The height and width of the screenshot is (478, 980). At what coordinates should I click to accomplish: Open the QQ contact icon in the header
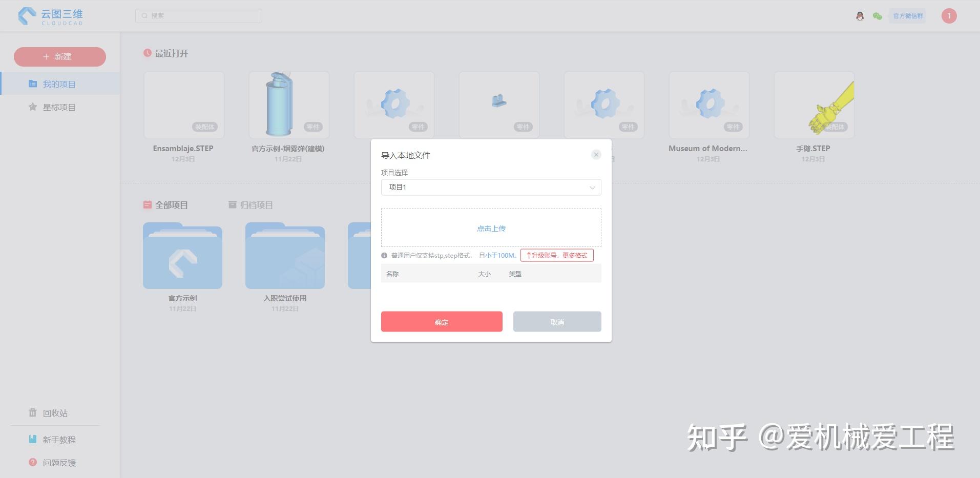(x=860, y=16)
